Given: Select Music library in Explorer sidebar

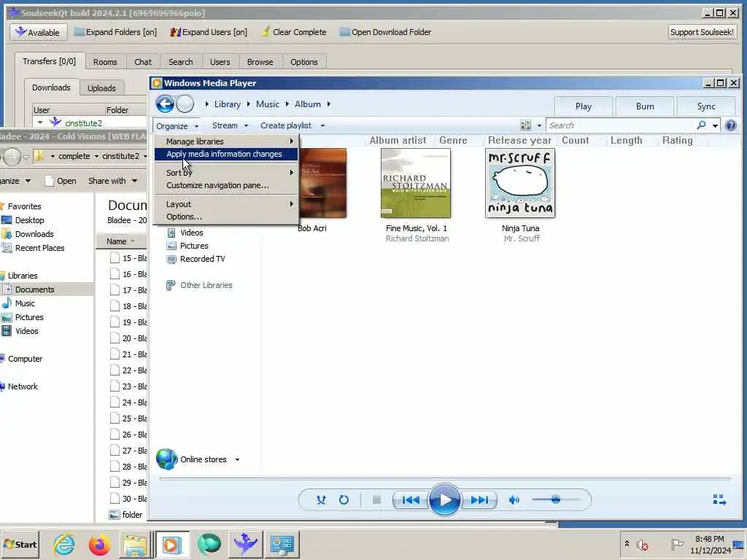Looking at the screenshot, I should coord(25,303).
